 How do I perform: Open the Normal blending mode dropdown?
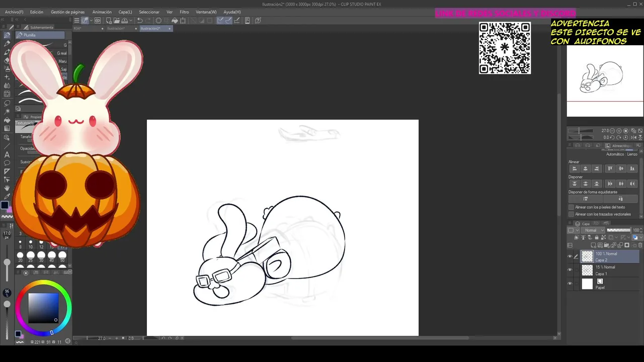pos(592,230)
